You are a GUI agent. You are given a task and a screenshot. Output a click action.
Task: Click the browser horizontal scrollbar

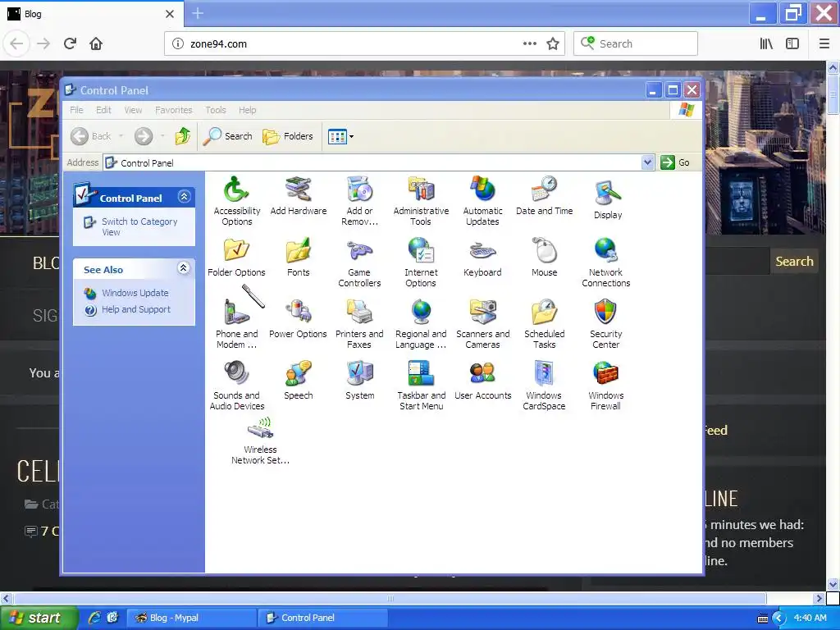pos(390,598)
